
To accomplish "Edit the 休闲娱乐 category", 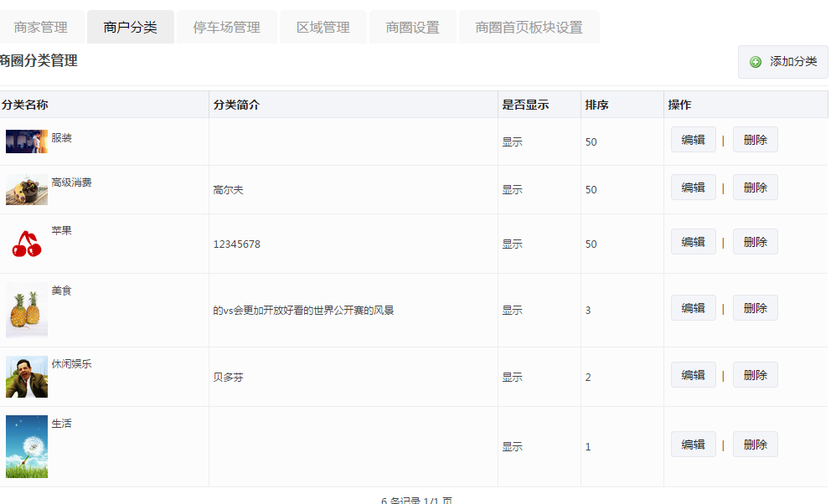I will point(693,375).
